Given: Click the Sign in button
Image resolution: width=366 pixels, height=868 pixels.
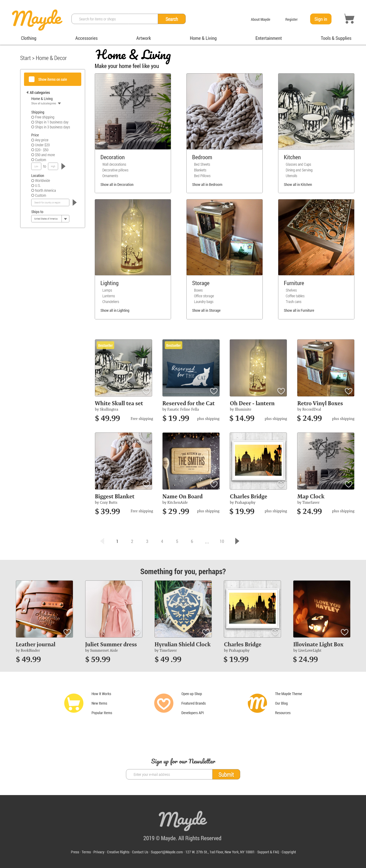Looking at the screenshot, I should 320,19.
